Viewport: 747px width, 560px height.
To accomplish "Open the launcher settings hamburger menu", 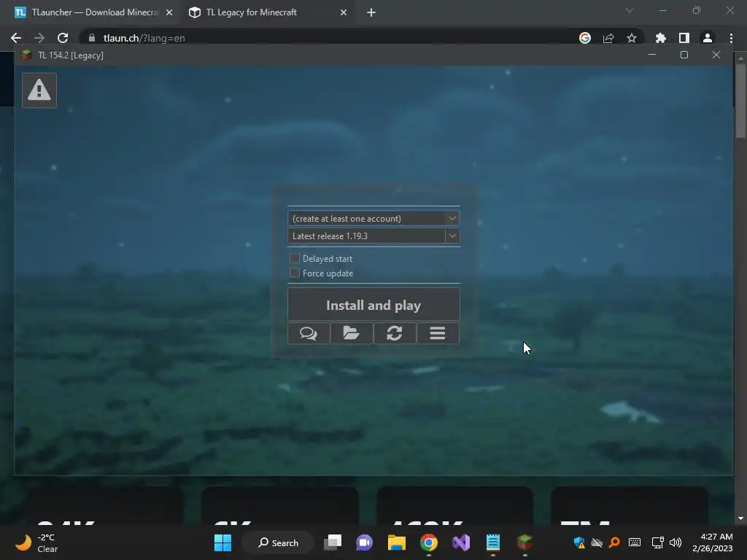I will tap(438, 332).
